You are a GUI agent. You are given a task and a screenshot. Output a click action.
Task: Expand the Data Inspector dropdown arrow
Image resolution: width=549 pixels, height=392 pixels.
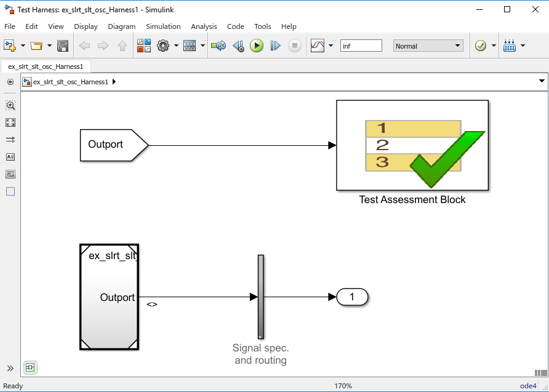(x=331, y=46)
